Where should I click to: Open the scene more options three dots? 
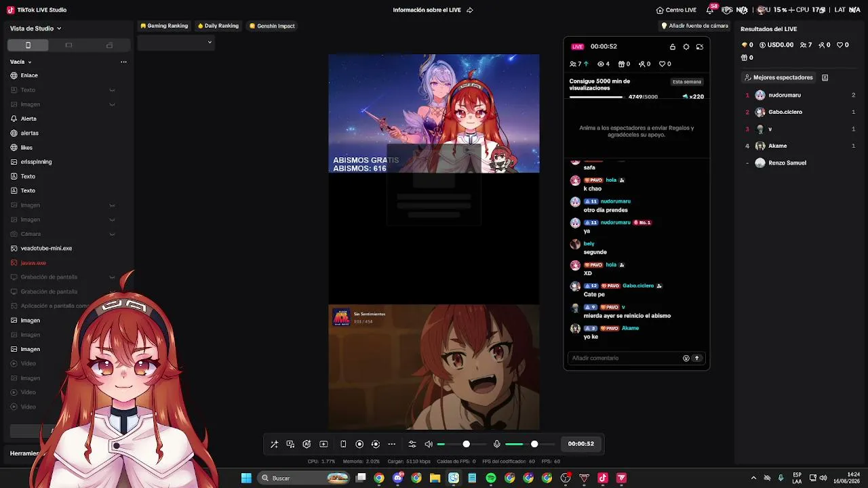tap(123, 62)
